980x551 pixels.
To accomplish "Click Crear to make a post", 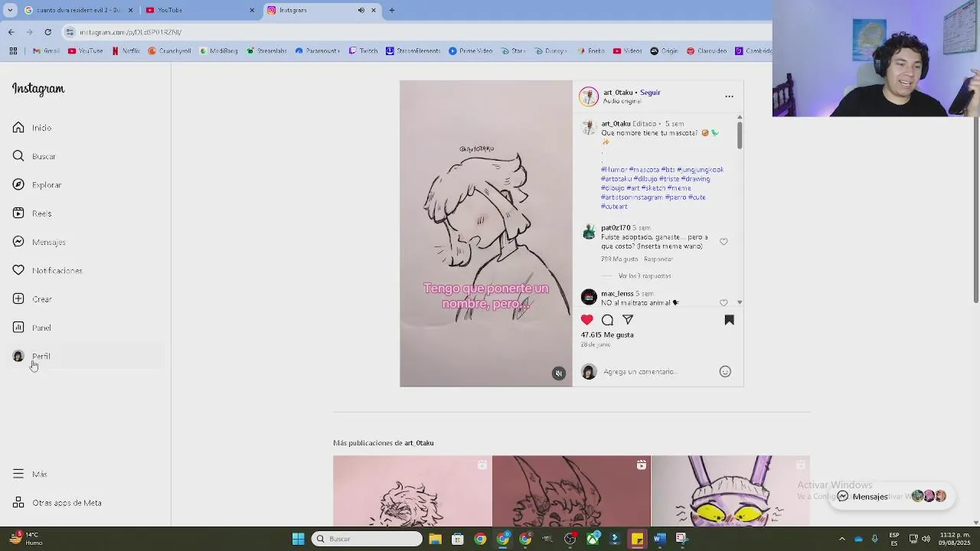I will point(32,299).
